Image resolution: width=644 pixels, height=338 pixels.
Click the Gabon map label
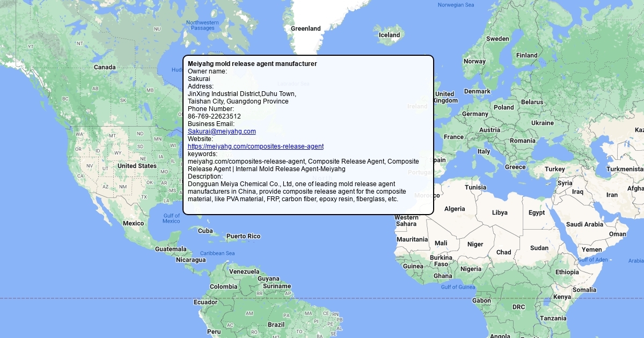coord(481,301)
